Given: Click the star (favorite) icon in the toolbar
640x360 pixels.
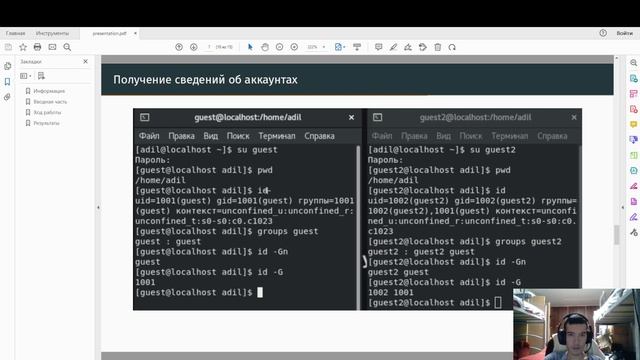Looking at the screenshot, I should coord(23,47).
